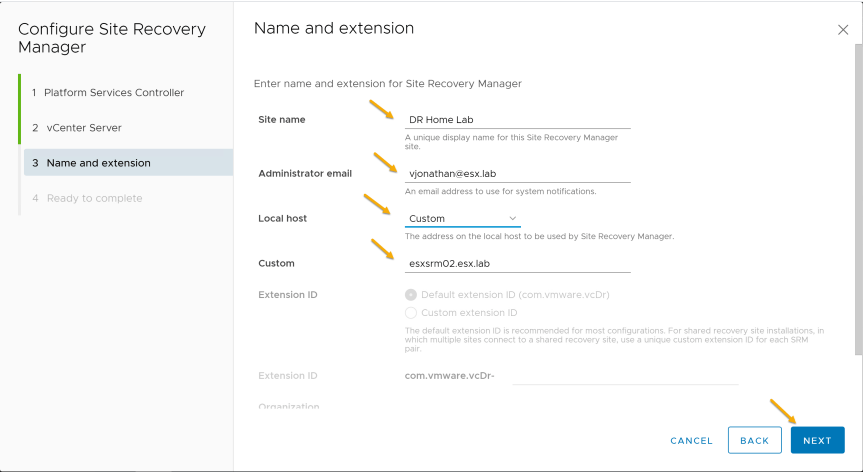Viewport: 863px width, 472px height.
Task: Click the Custom host address field
Action: [517, 264]
